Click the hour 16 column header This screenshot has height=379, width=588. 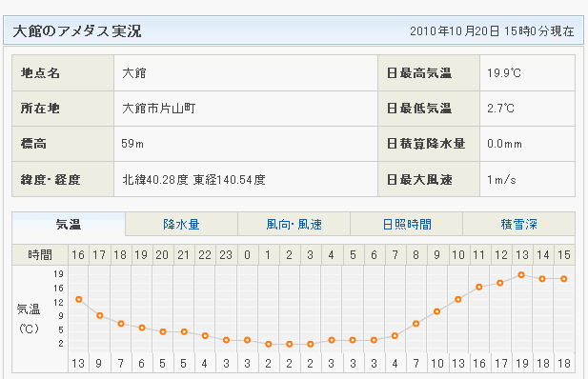click(78, 255)
